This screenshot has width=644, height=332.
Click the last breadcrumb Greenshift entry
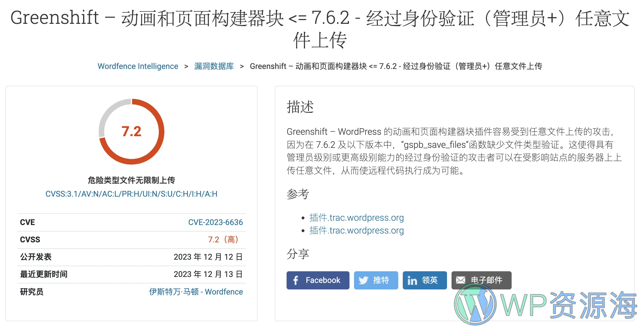coord(396,66)
